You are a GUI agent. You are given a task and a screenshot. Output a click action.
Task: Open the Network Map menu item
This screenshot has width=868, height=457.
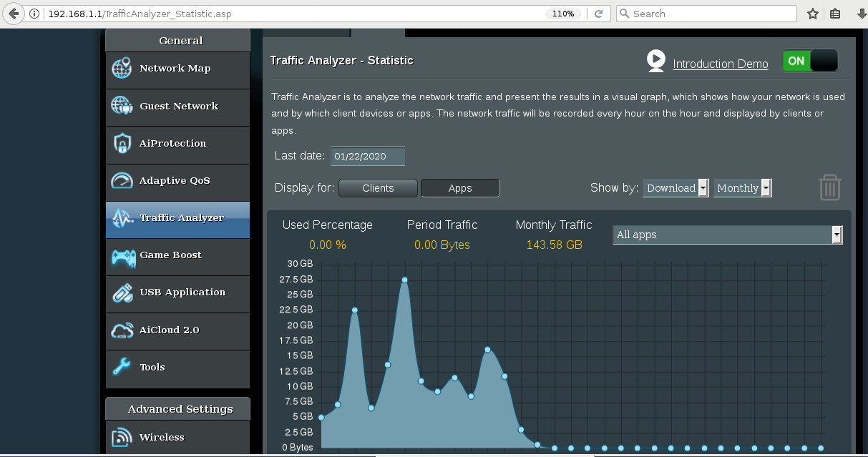pos(177,69)
